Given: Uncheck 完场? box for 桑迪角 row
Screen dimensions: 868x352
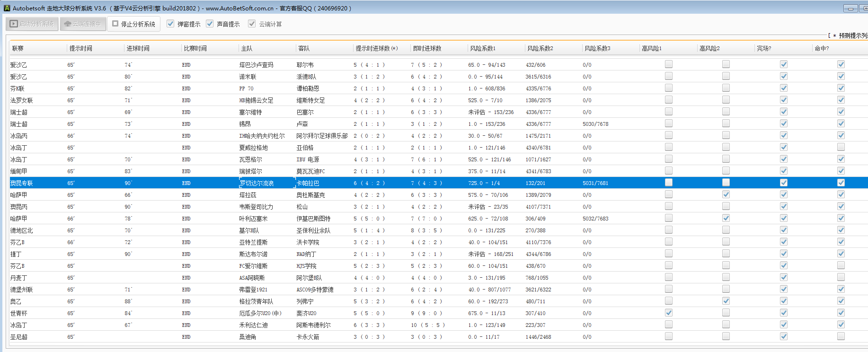Looking at the screenshot, I should point(783,336).
